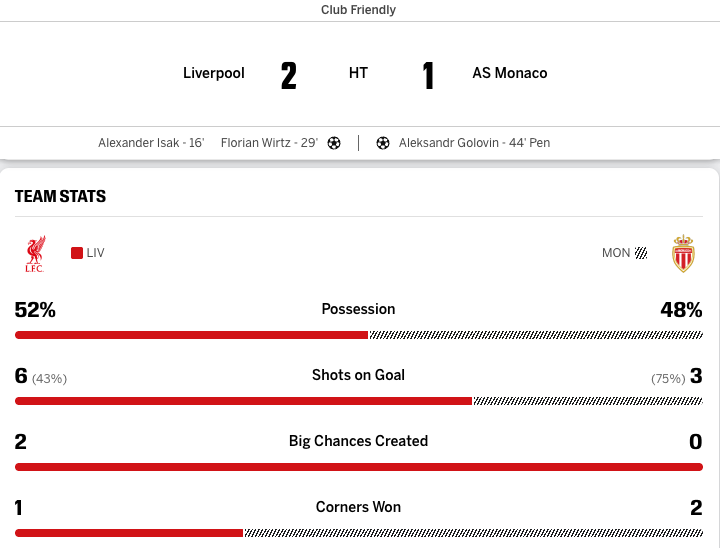The height and width of the screenshot is (548, 720).
Task: Click the Possession stat bar
Action: point(359,335)
